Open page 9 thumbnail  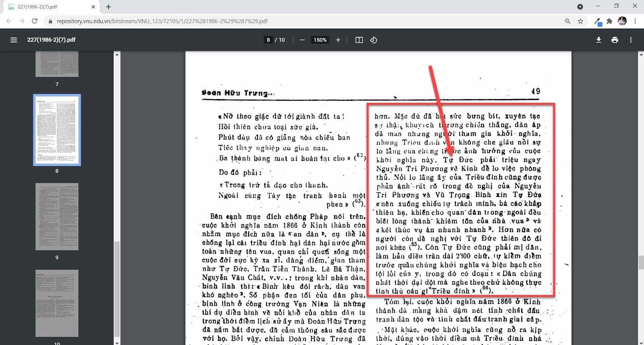point(57,216)
